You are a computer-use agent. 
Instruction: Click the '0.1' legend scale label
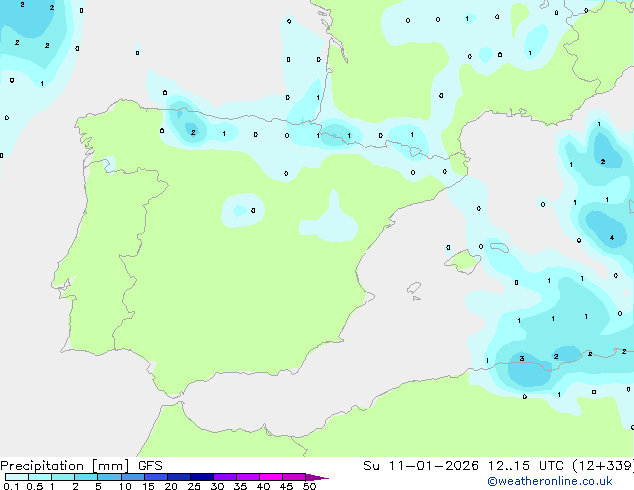[11, 486]
